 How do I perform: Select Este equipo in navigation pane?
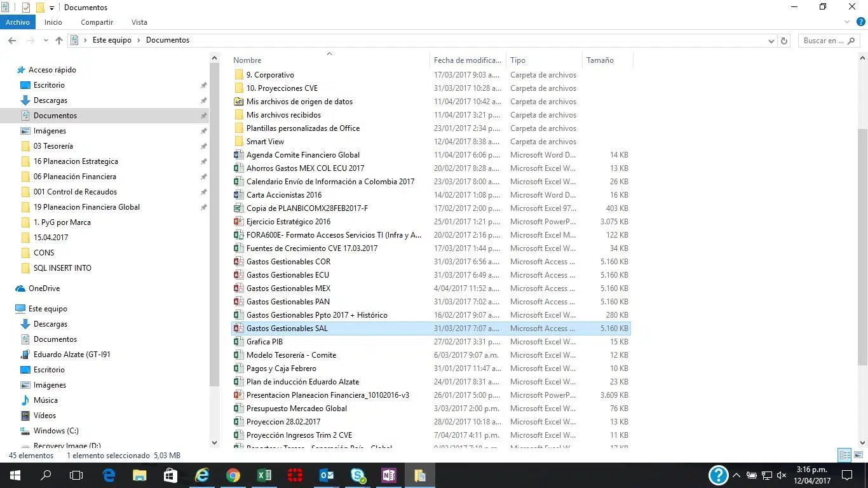[x=48, y=309]
